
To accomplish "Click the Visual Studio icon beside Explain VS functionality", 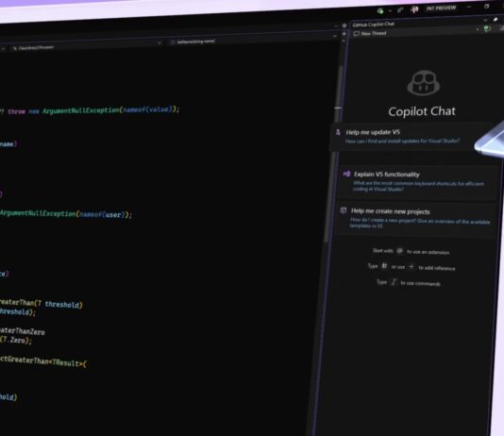I will tap(346, 174).
